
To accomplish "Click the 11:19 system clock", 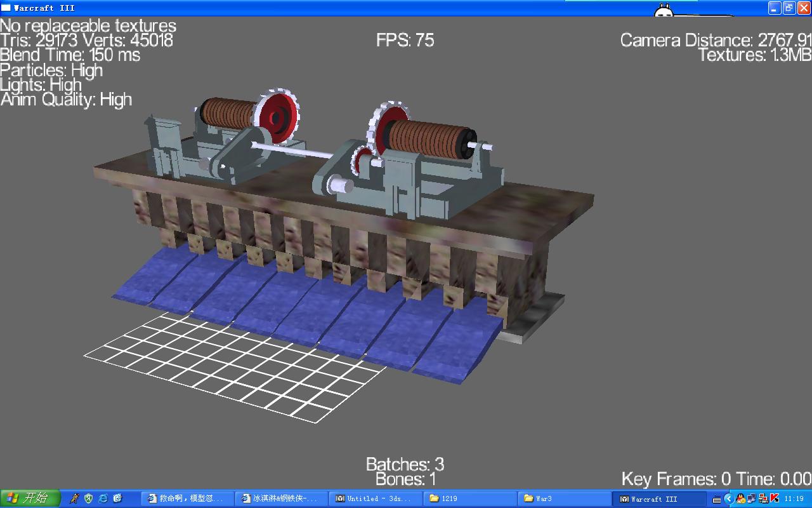I will pyautogui.click(x=794, y=499).
